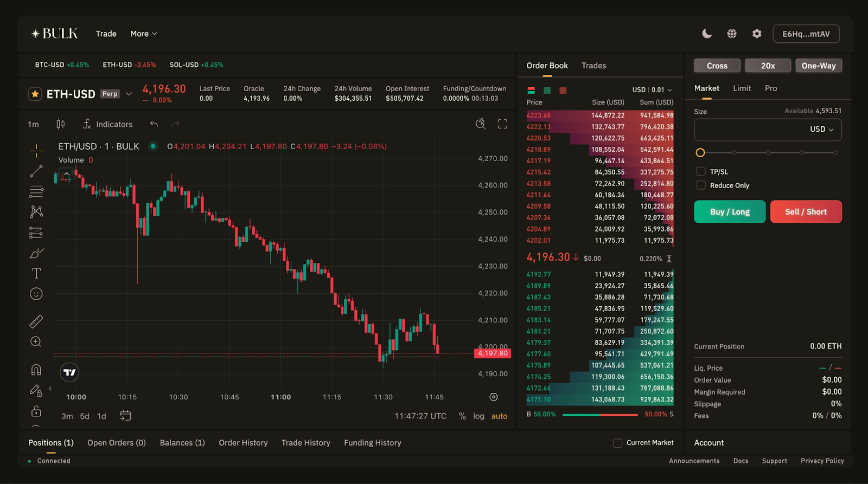Show asks only order book view
This screenshot has height=484, width=868.
(563, 91)
